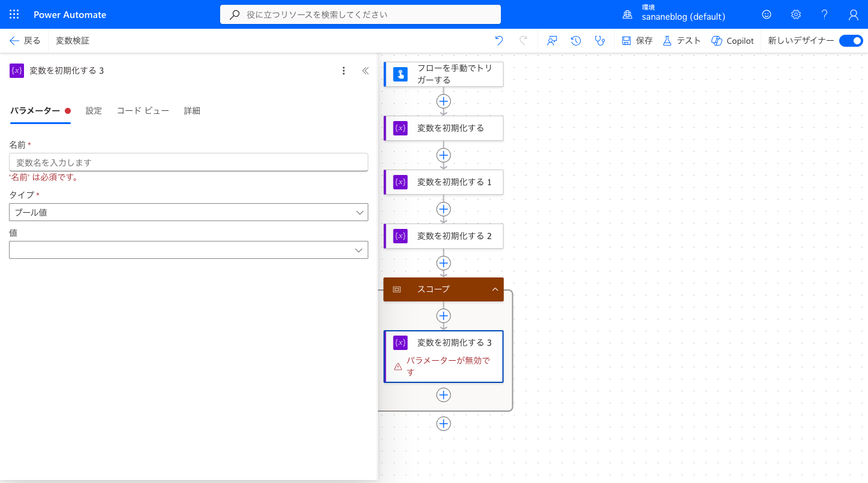
Task: Select the 変数を初期化する 2 action card
Action: pos(443,236)
